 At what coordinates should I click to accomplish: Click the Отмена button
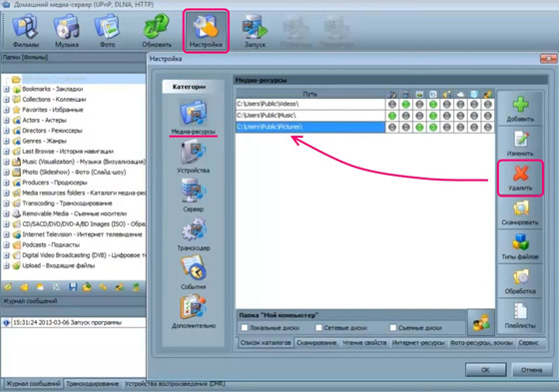pyautogui.click(x=531, y=370)
